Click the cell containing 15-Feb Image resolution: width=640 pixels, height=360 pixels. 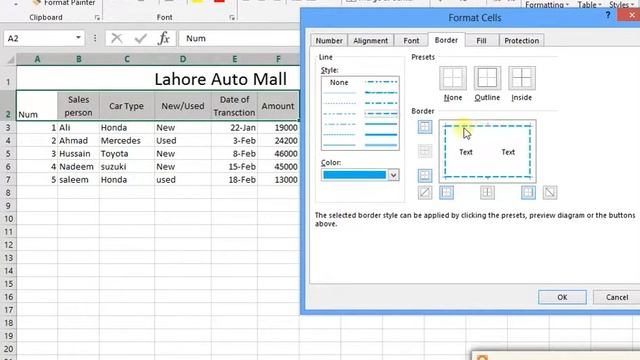(x=234, y=167)
